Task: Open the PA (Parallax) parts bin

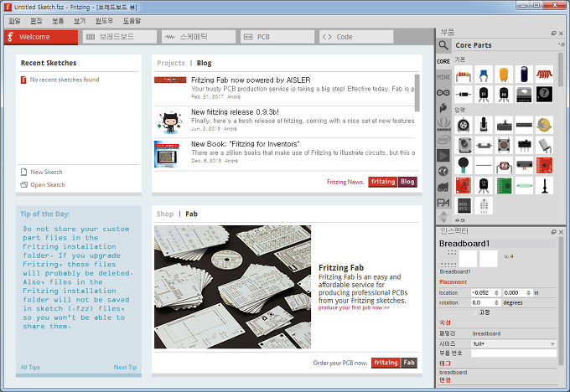Action: (443, 203)
